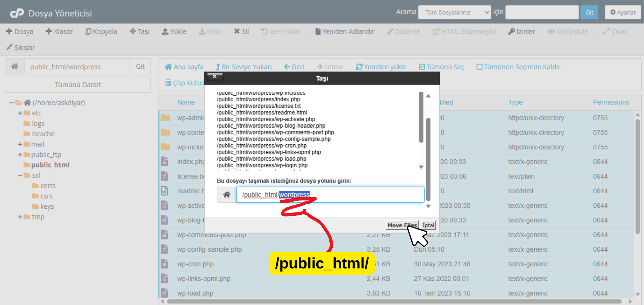Click the wp-load.php file icon
The image size is (644, 305).
164,293
